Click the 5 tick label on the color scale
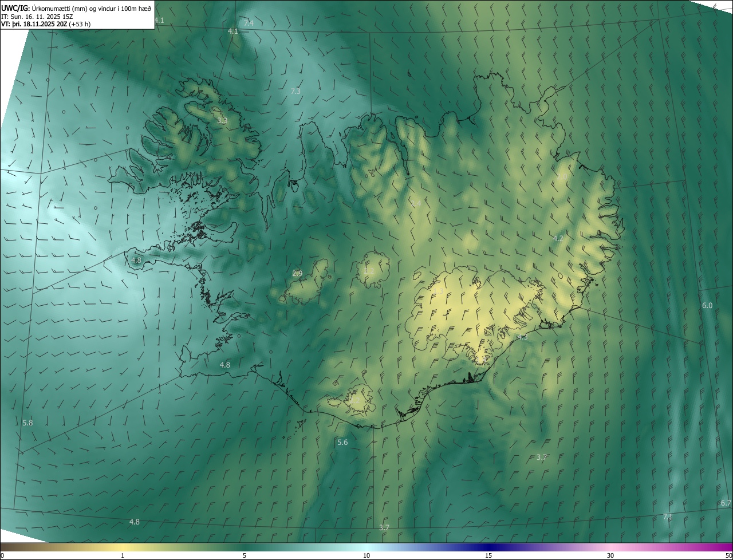 (x=245, y=555)
